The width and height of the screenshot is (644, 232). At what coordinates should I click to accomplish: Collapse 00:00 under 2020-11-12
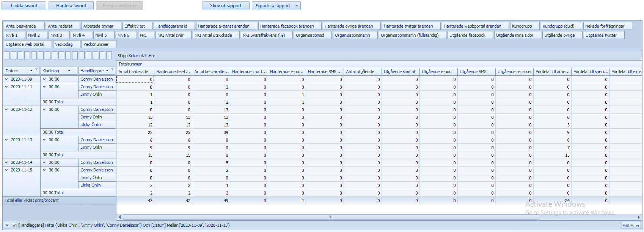coord(44,109)
